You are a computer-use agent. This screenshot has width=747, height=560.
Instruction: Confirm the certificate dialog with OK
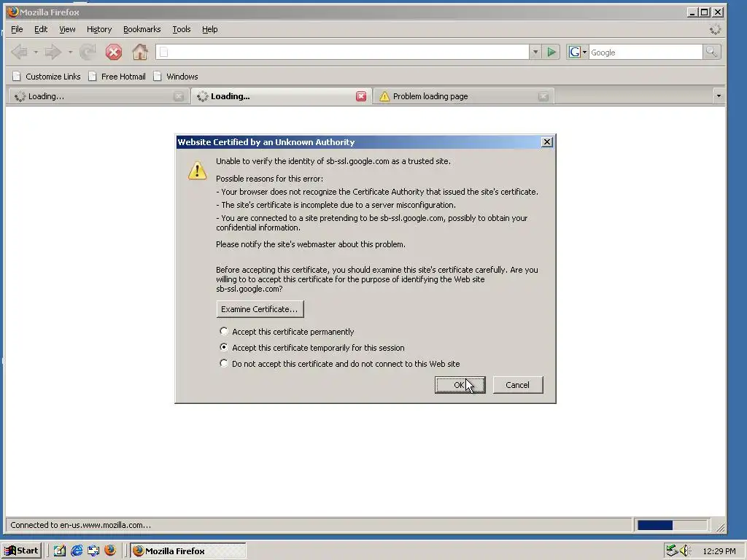click(x=460, y=385)
